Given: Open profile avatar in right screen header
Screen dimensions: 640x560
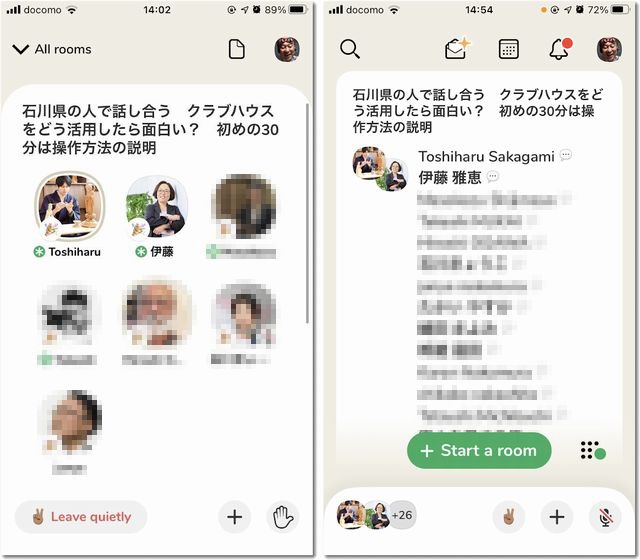Looking at the screenshot, I should pyautogui.click(x=609, y=49).
